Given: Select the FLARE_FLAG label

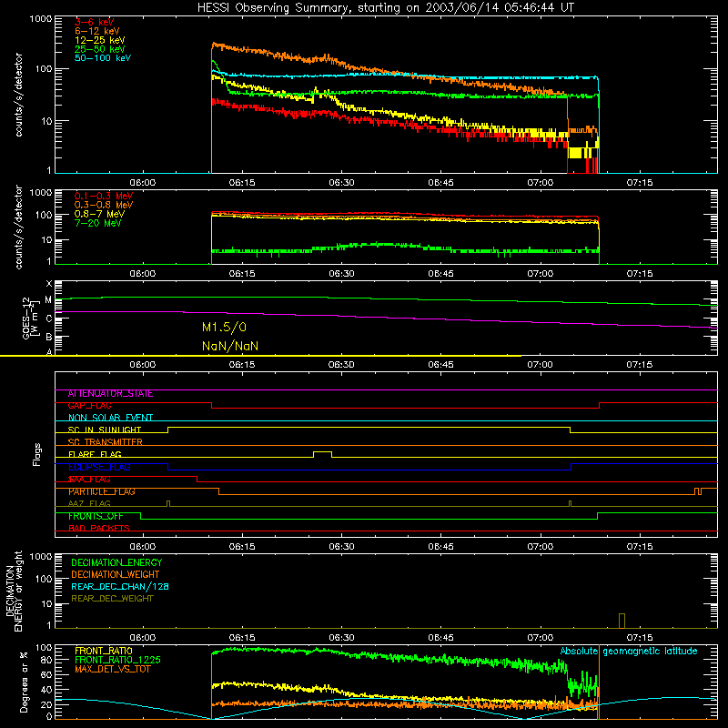Looking at the screenshot, I should (95, 454).
